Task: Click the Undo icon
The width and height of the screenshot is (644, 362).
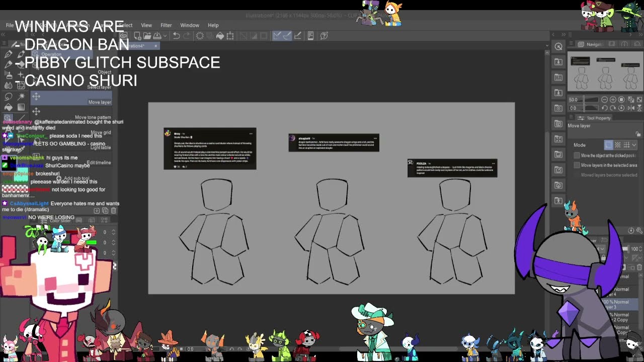Action: coord(176,36)
